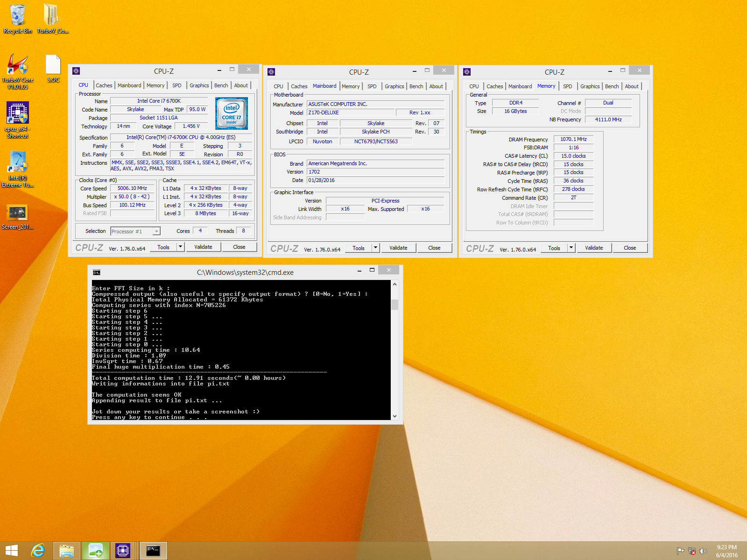The width and height of the screenshot is (747, 560).
Task: Click the first CPU-Z window title icon
Action: click(x=77, y=71)
